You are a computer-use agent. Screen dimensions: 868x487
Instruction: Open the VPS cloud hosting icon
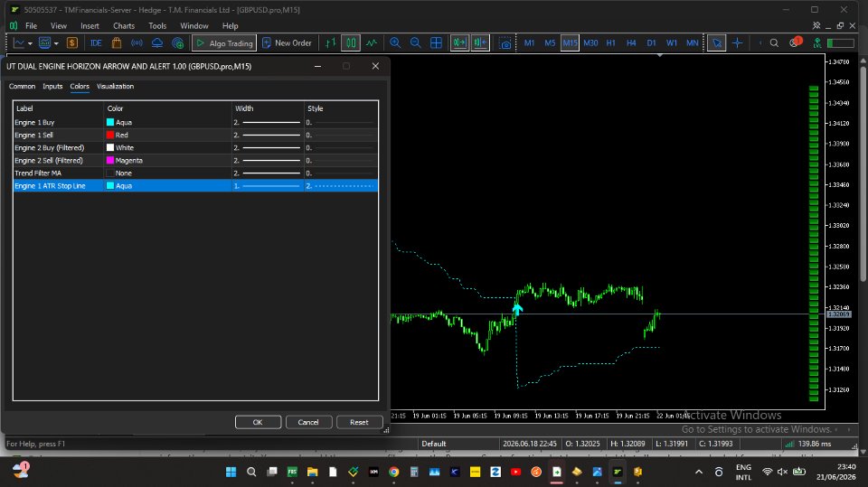(x=157, y=42)
